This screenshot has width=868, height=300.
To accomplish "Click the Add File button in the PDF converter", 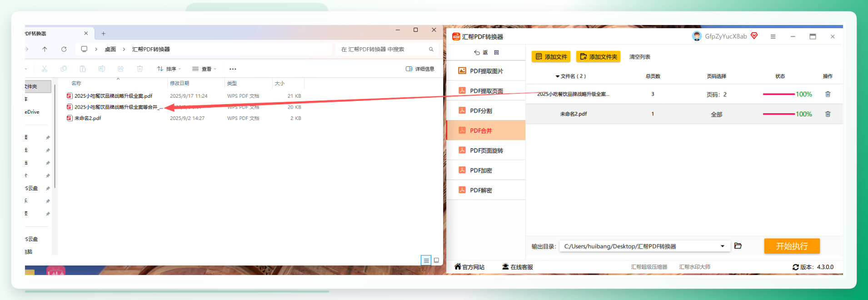I will (x=551, y=57).
